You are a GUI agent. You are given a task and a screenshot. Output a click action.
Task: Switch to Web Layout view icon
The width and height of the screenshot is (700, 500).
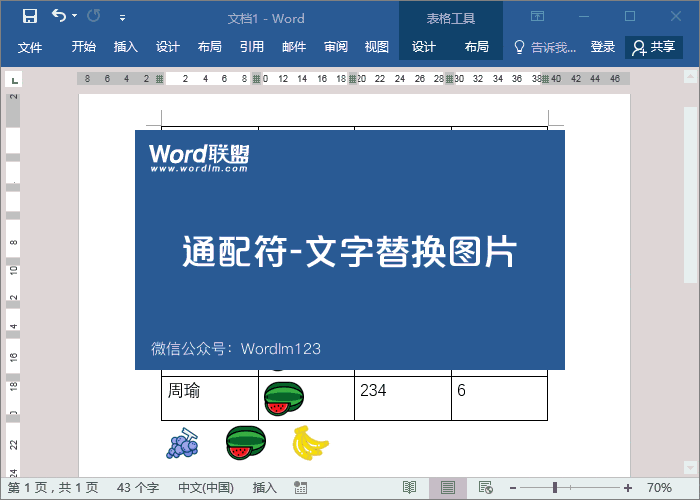(x=485, y=488)
